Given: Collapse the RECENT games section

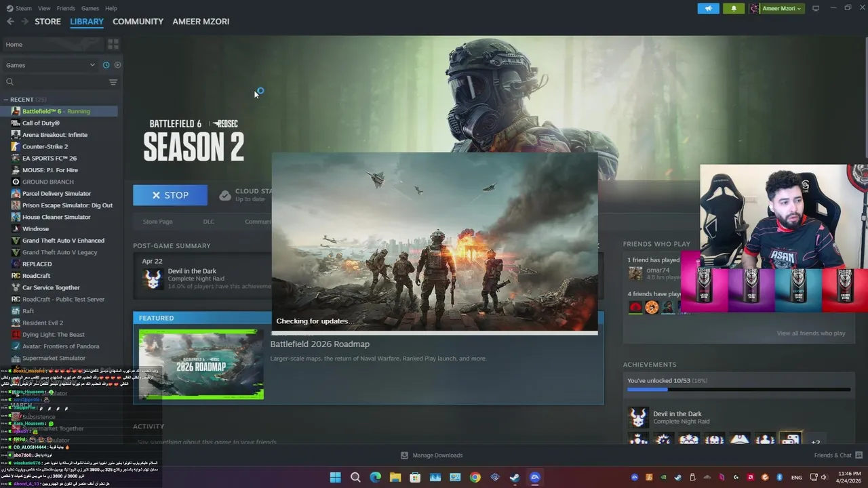Looking at the screenshot, I should pyautogui.click(x=6, y=100).
